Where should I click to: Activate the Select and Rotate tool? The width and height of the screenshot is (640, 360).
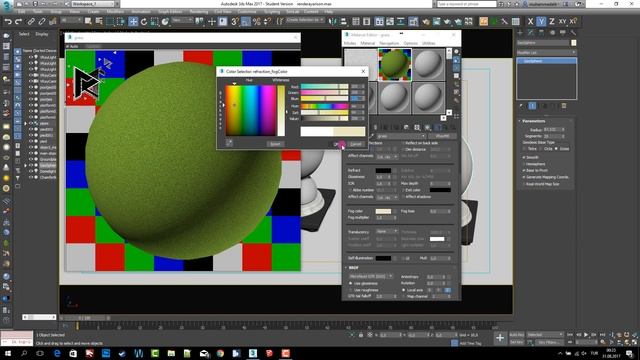pyautogui.click(x=144, y=22)
